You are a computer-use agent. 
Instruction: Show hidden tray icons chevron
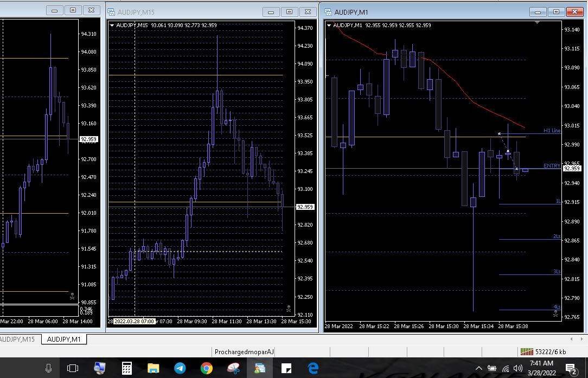tap(479, 368)
